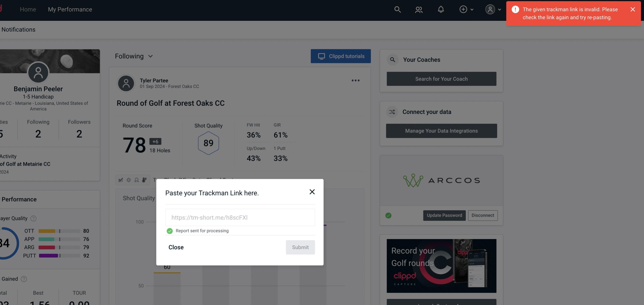
Task: Expand the user profile dropdown arrow
Action: [499, 9]
